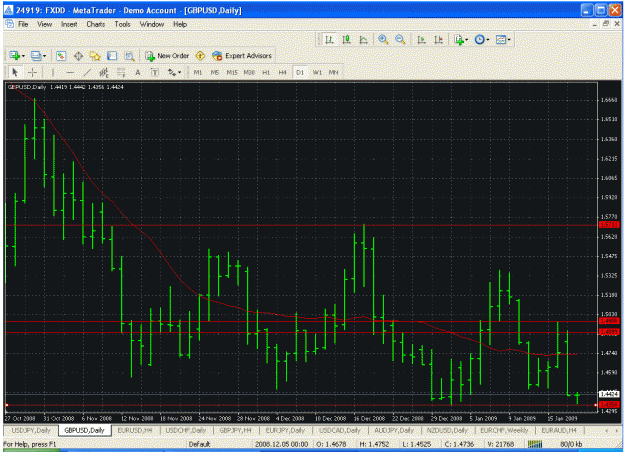Select the equidistant channel tool
Viewport: 625px width, 452px height.
pyautogui.click(x=104, y=72)
